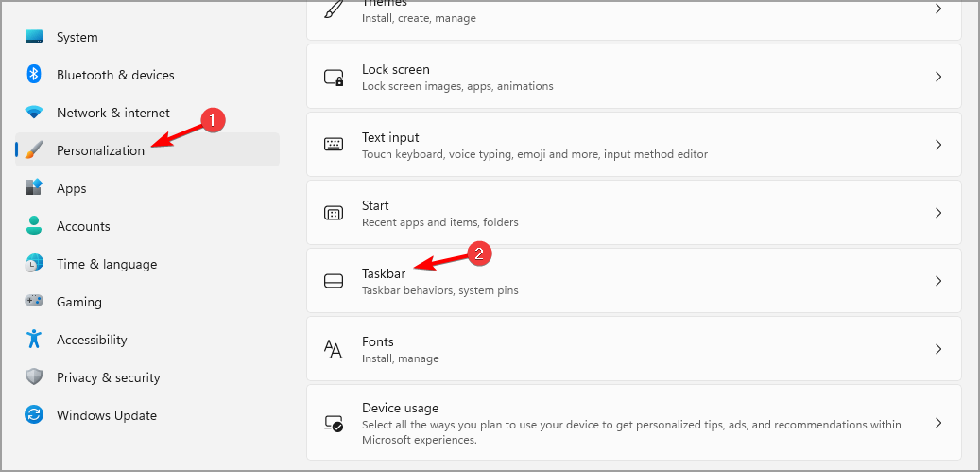
Task: Open the Start settings chevron arrow
Action: 937,213
